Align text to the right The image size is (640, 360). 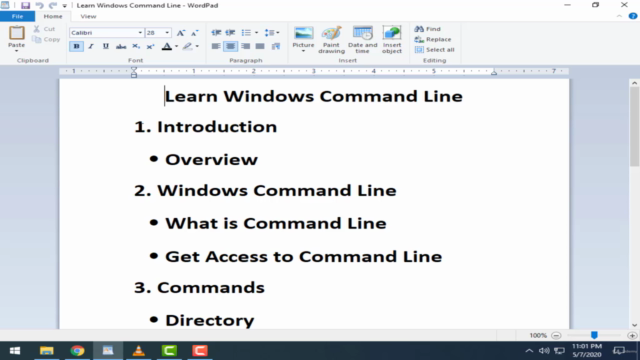(245, 46)
